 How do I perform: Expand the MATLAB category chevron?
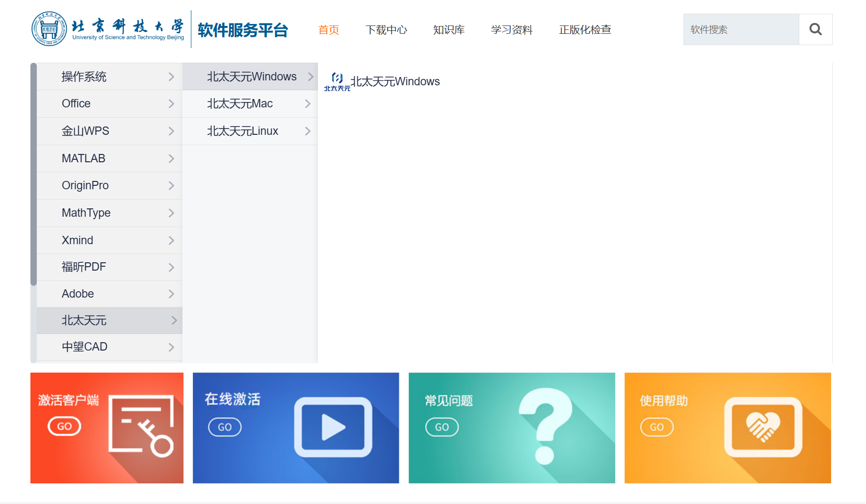[x=171, y=158]
